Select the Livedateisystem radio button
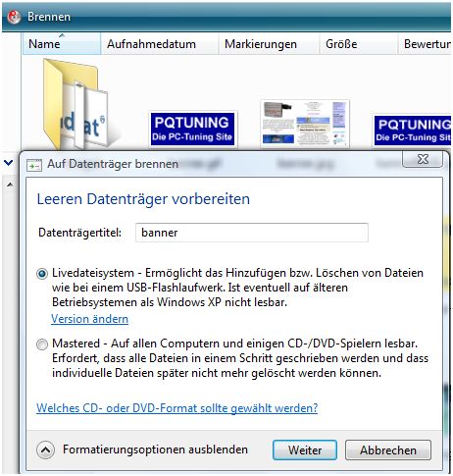 pos(42,273)
